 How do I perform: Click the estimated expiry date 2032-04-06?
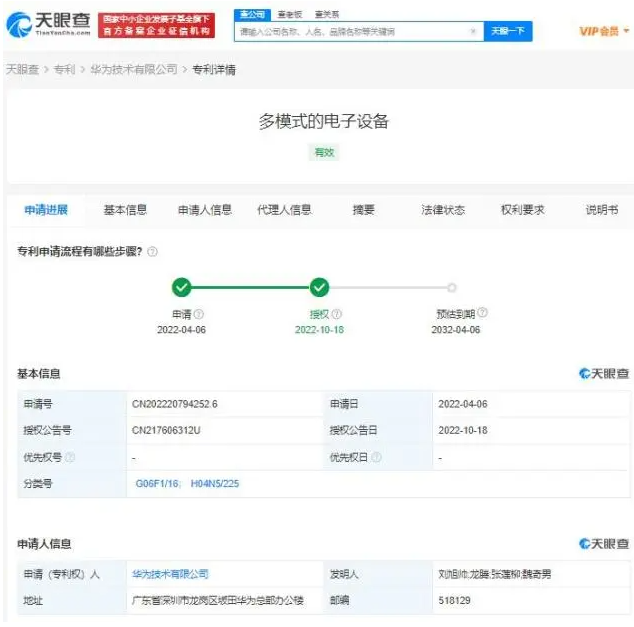456,330
